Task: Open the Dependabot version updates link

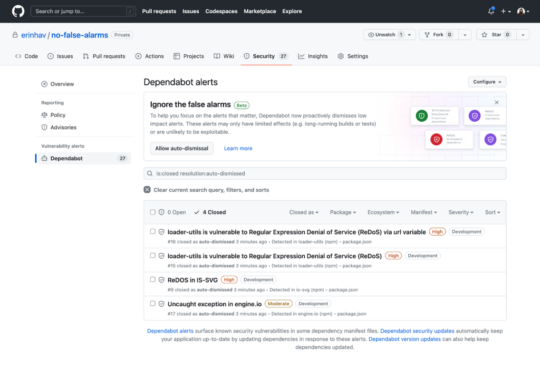Action: pos(404,339)
